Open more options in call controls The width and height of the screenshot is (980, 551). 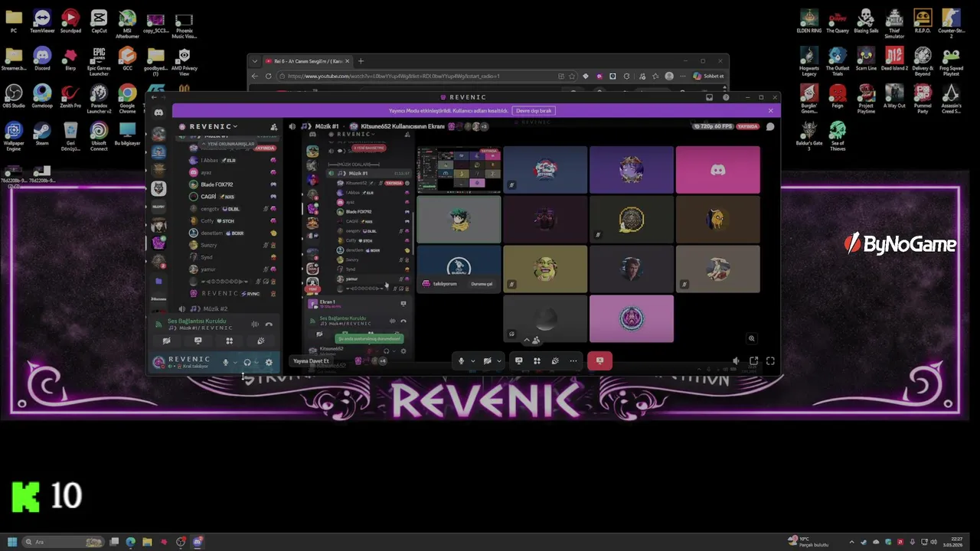tap(573, 360)
